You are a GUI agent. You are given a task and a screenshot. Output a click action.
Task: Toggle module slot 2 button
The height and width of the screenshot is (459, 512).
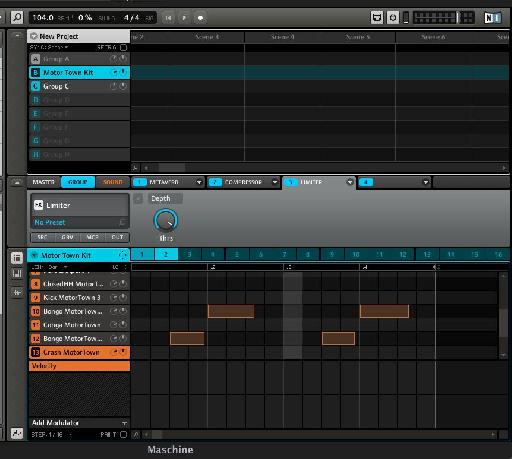tap(215, 182)
